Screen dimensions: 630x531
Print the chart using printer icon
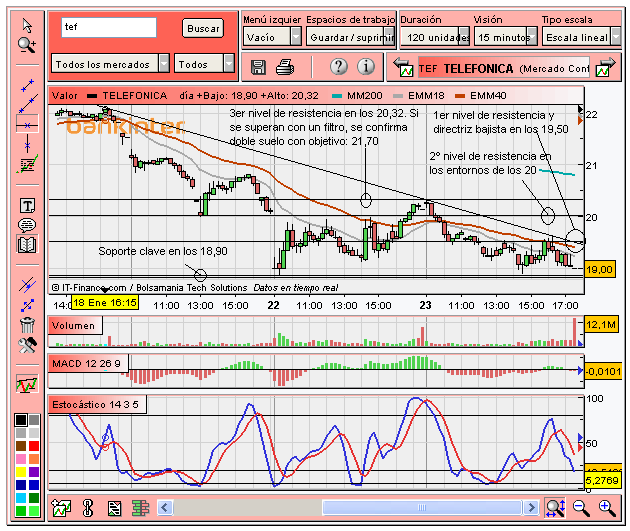285,67
